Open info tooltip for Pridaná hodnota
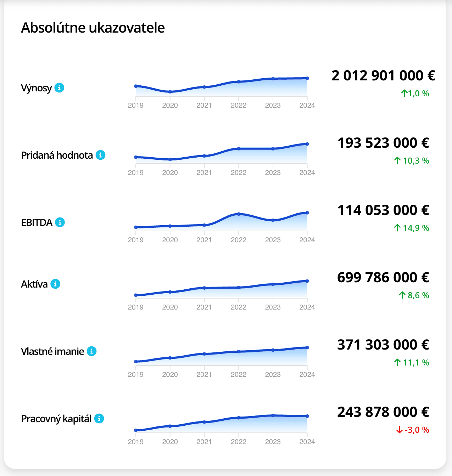 tap(101, 155)
